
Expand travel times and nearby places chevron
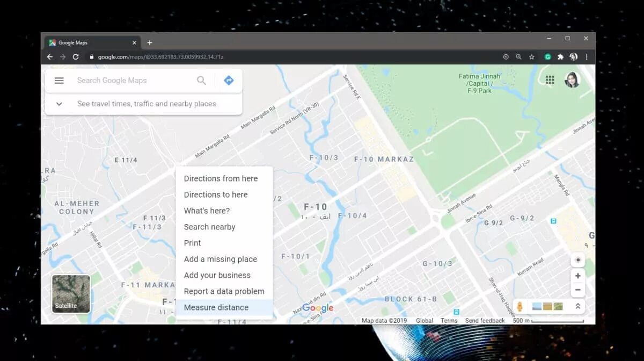tap(59, 104)
